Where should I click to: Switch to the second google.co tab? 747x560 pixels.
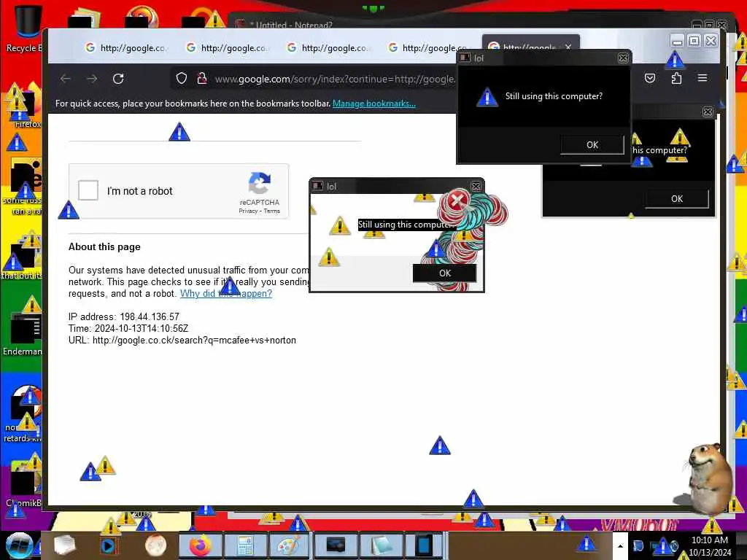(228, 47)
